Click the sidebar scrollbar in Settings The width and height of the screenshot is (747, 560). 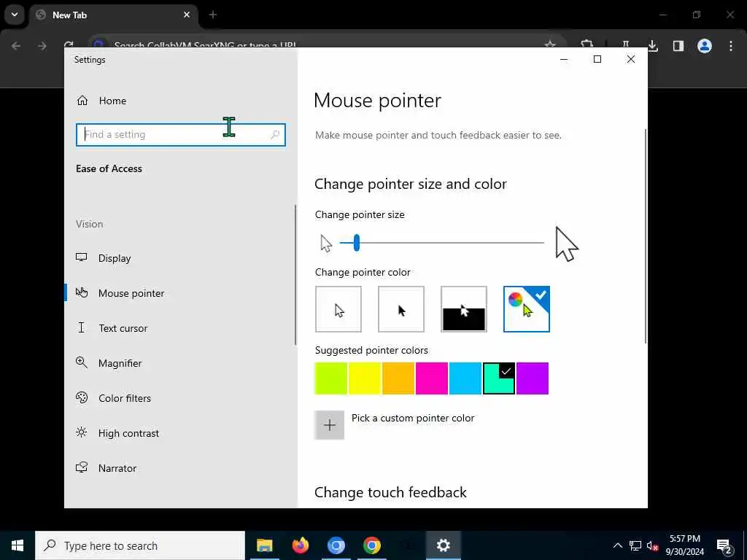[295, 275]
